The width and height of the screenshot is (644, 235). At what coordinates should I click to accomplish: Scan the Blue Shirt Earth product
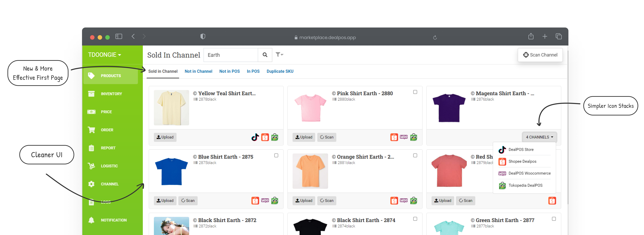coord(188,200)
